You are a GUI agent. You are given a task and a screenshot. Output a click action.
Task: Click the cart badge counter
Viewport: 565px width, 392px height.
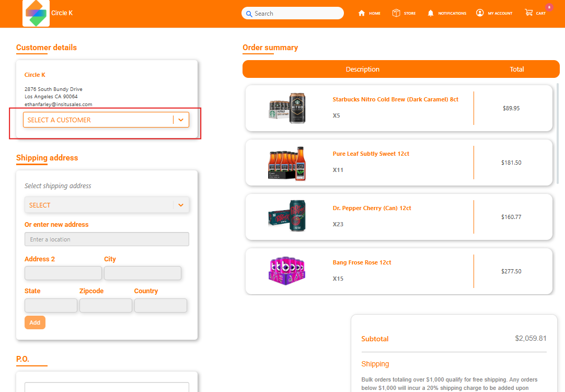549,7
